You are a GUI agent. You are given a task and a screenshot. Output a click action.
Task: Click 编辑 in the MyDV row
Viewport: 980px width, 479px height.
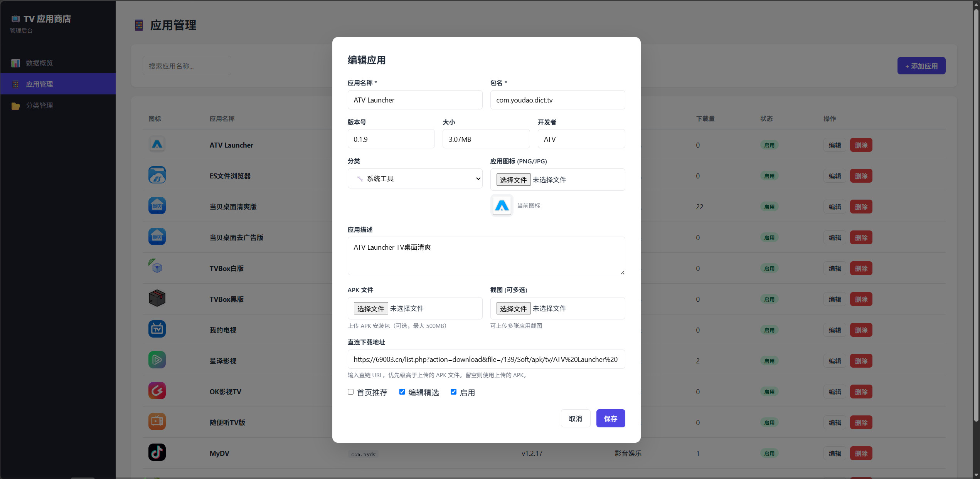coord(835,453)
